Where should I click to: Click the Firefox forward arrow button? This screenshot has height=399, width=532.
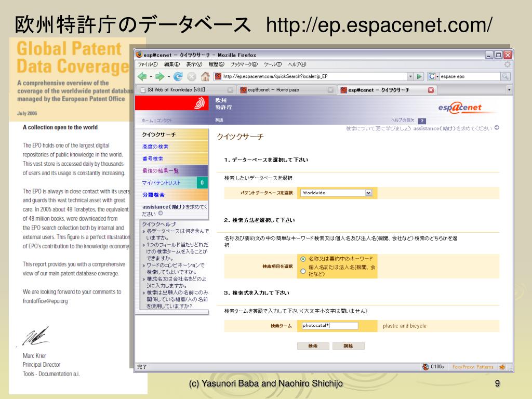point(160,76)
